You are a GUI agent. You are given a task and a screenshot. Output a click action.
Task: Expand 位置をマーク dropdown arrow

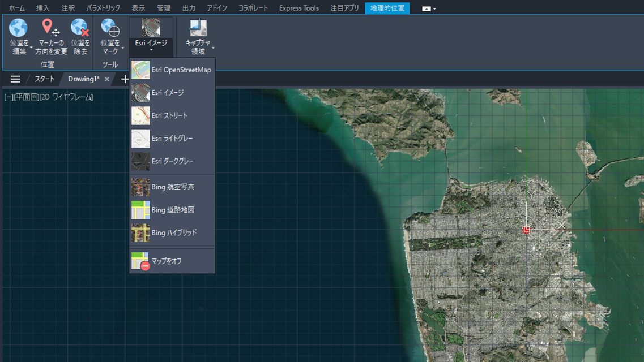point(122,48)
